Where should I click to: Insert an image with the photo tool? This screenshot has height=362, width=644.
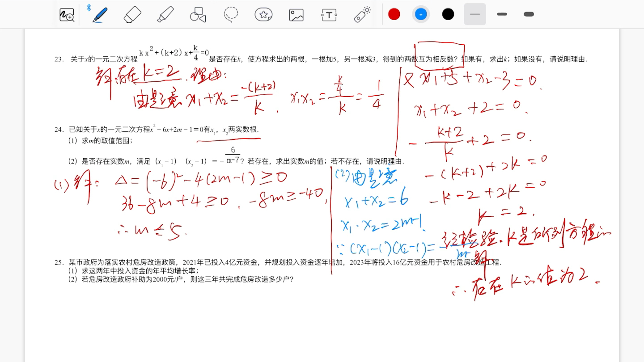tap(296, 15)
